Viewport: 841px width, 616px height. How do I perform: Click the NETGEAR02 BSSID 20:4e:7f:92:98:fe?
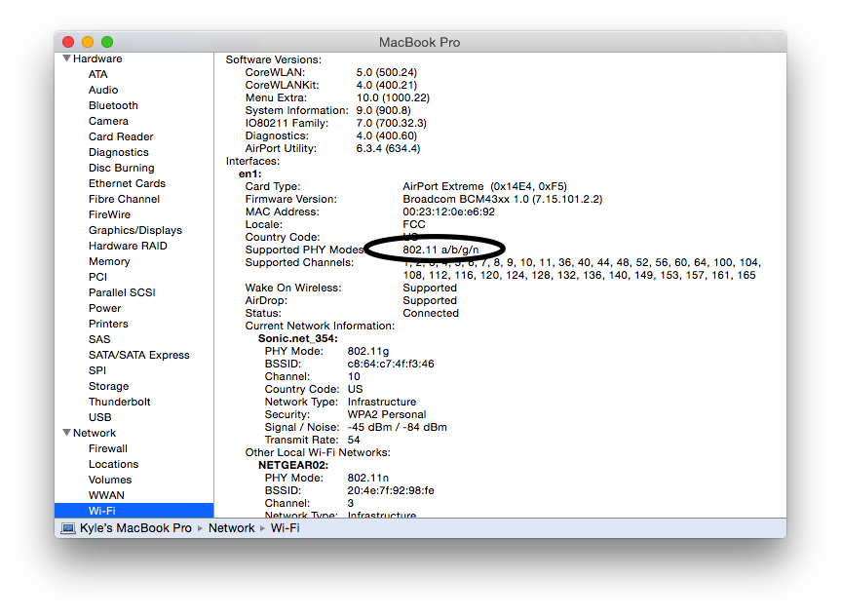click(x=391, y=490)
